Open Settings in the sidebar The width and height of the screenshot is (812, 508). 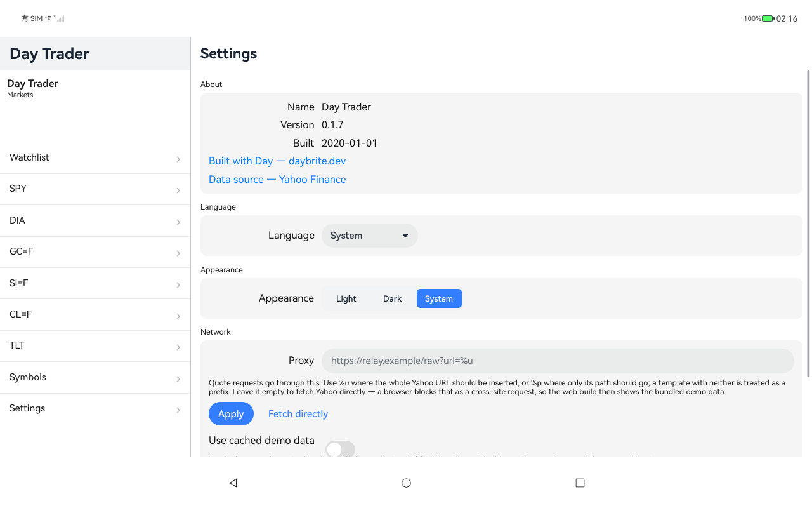pos(95,408)
